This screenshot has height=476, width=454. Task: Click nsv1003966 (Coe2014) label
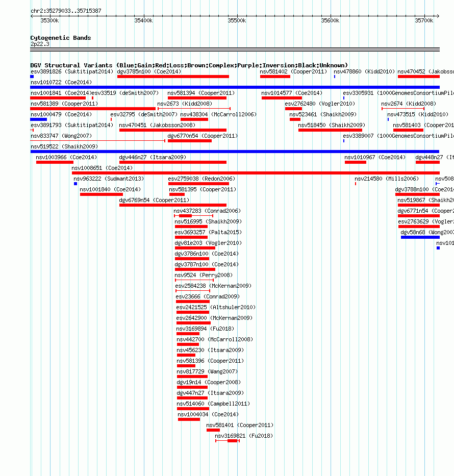pyautogui.click(x=66, y=157)
